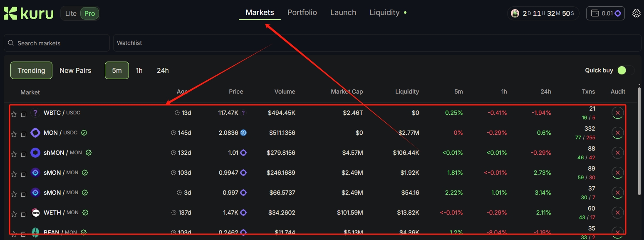The width and height of the screenshot is (644, 240).
Task: Open settings via the gear icon
Action: (636, 13)
